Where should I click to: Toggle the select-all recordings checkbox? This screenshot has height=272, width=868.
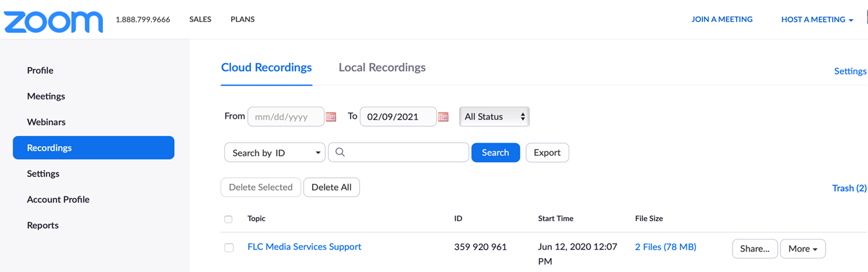click(x=228, y=219)
